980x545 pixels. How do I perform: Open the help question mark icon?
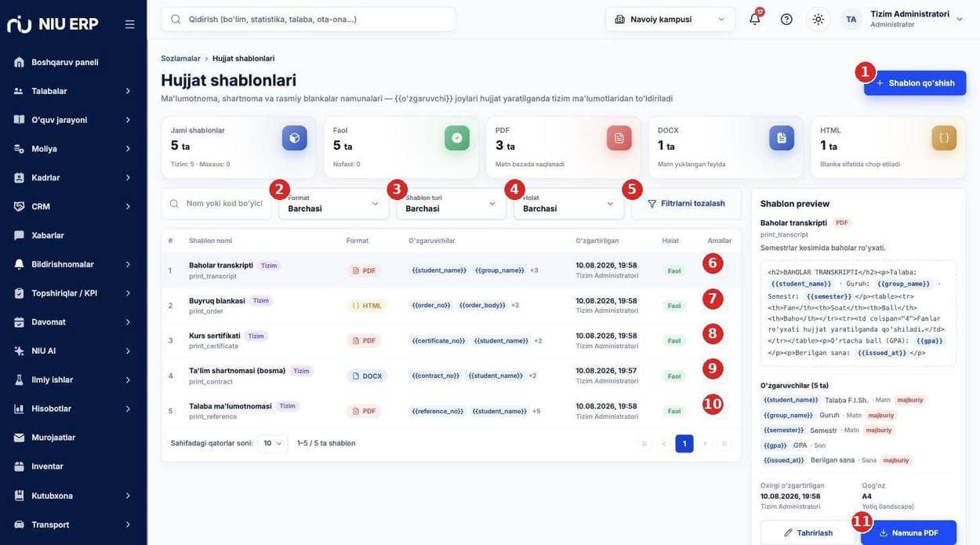pyautogui.click(x=786, y=19)
